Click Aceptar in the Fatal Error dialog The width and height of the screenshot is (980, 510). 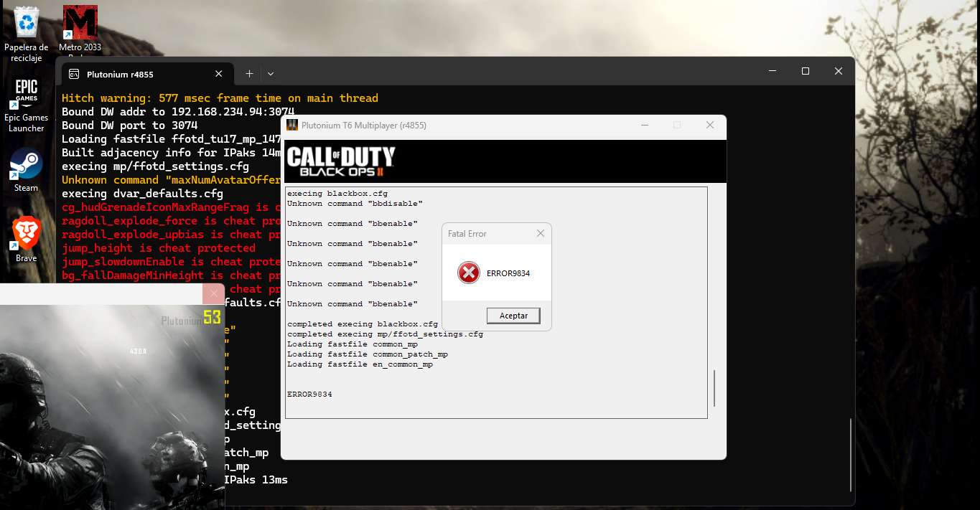[x=513, y=316]
